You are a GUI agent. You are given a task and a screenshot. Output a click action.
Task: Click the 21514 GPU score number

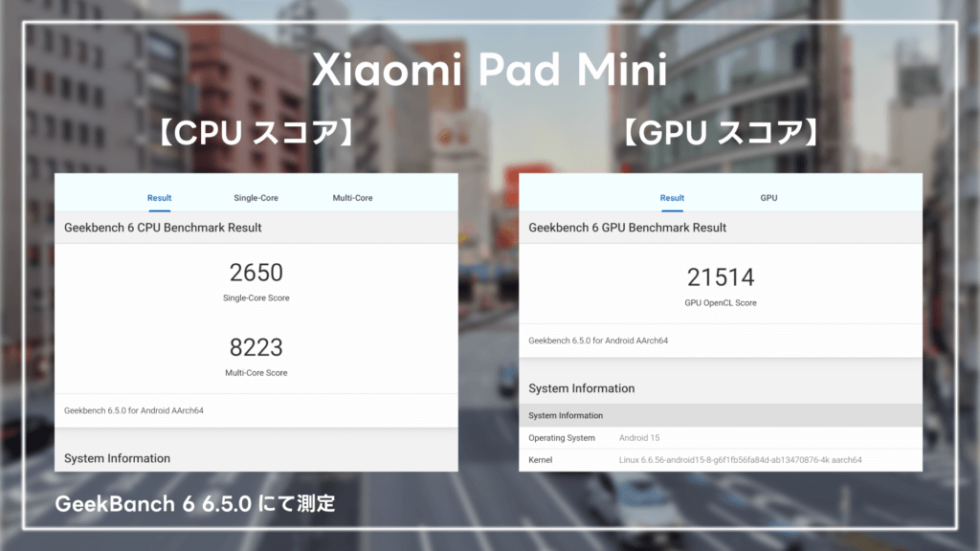click(721, 277)
